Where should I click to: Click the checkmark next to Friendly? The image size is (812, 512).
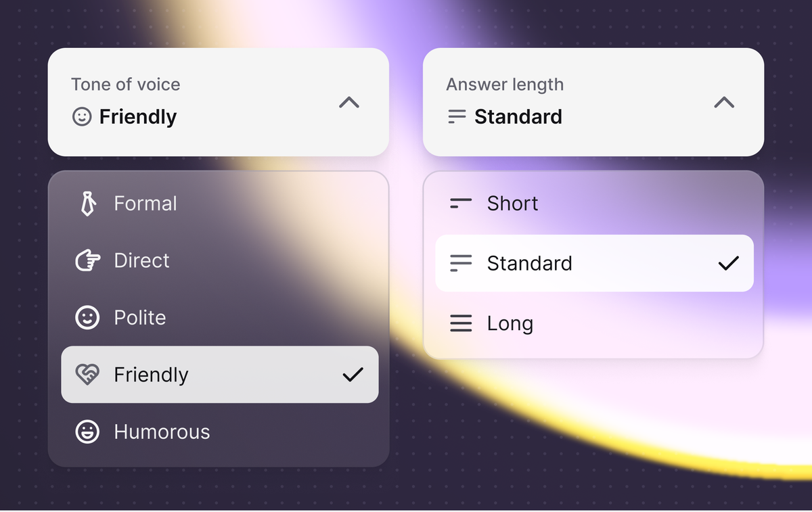coord(353,374)
